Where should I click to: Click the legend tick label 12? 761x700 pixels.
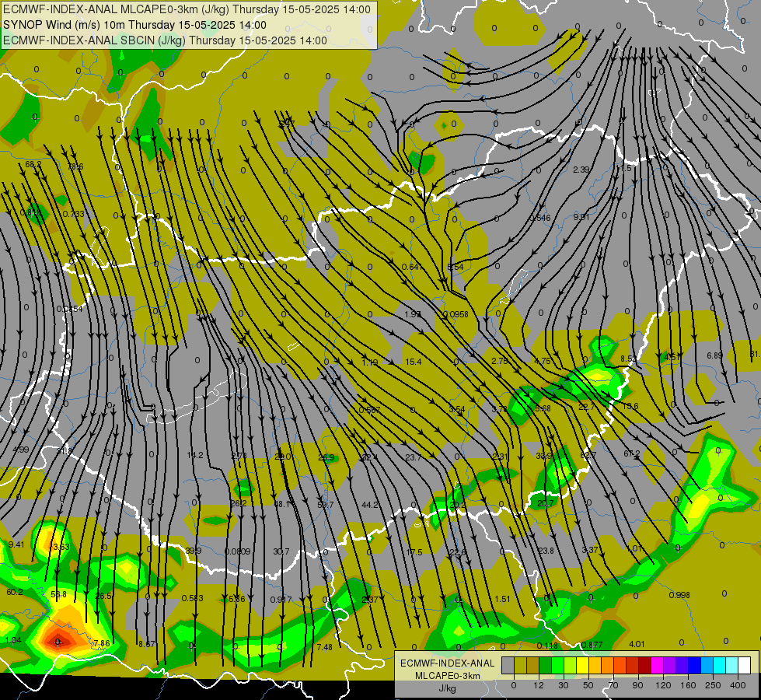pos(539,685)
